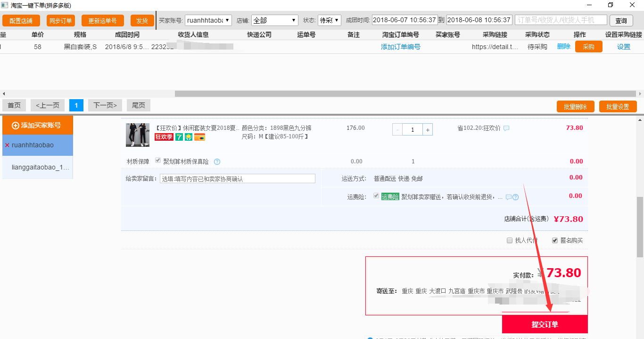The image size is (644, 339).
Task: Open the product thumbnail image
Action: tap(138, 135)
